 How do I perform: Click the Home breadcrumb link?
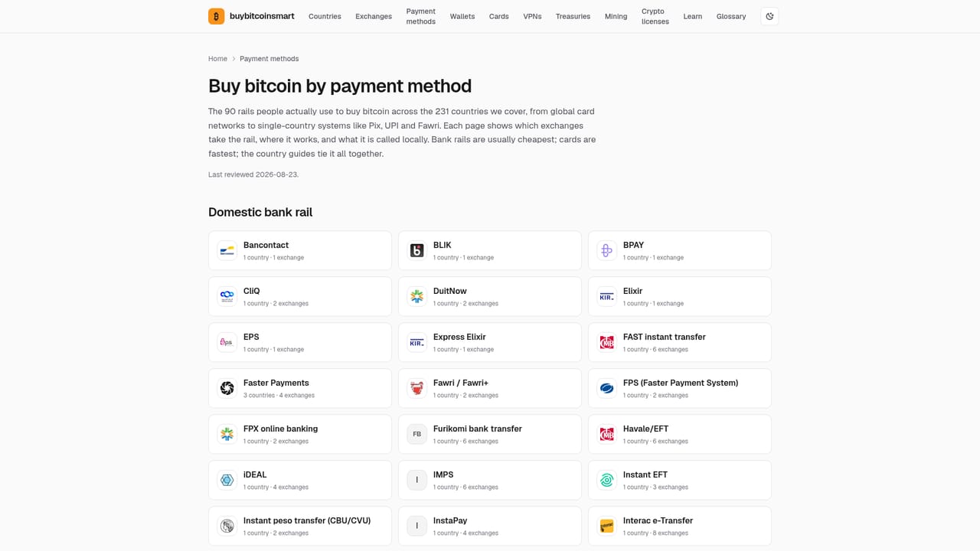(217, 59)
